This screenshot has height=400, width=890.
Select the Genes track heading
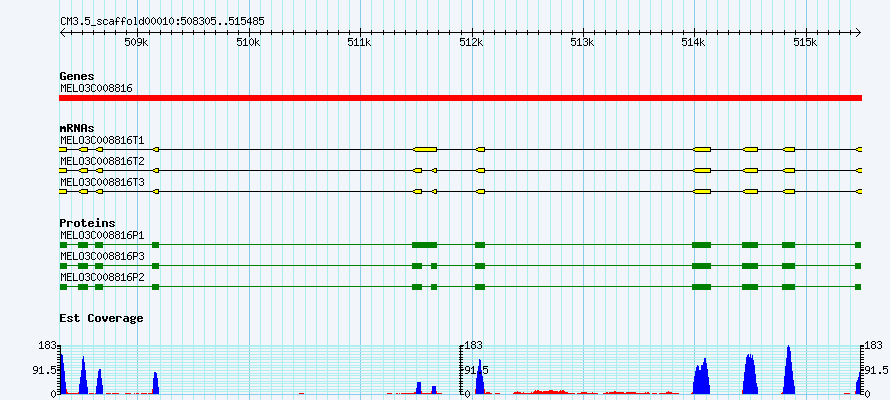point(77,76)
